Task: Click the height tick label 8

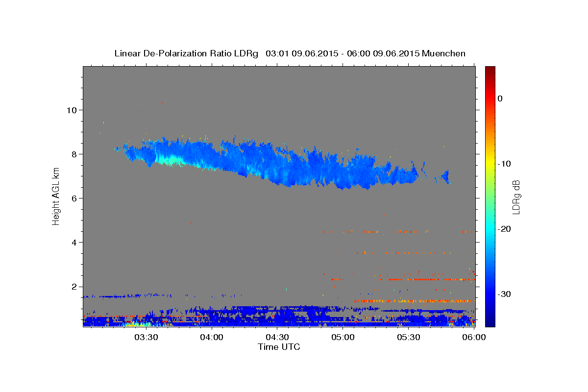Action: [73, 154]
